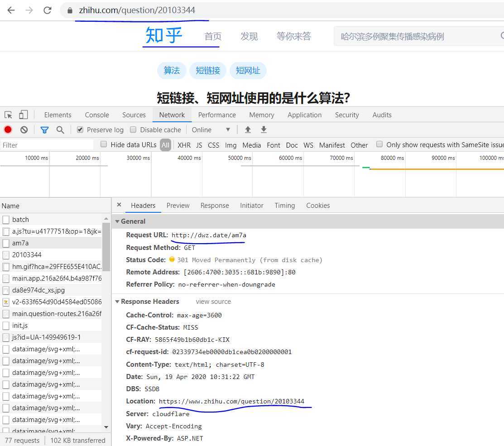Reload the page with refresh icon

[48, 10]
